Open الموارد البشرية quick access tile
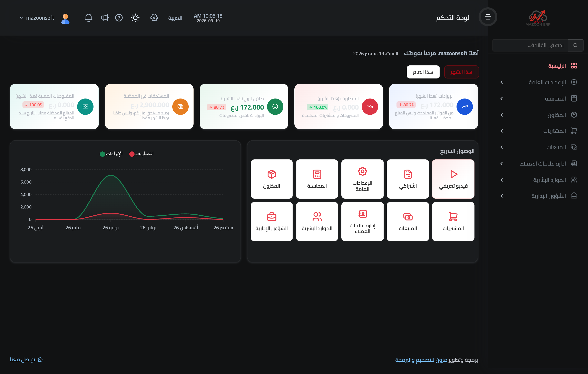 (x=317, y=222)
